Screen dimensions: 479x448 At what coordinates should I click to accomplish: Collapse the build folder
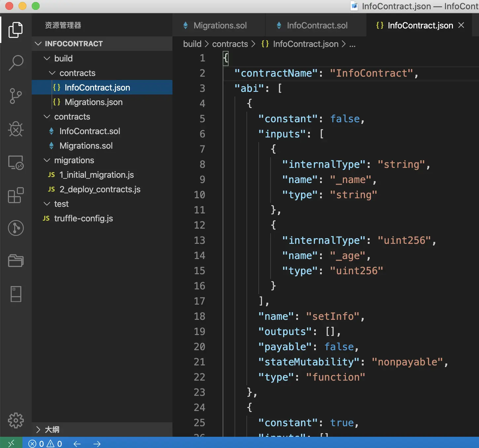point(63,58)
